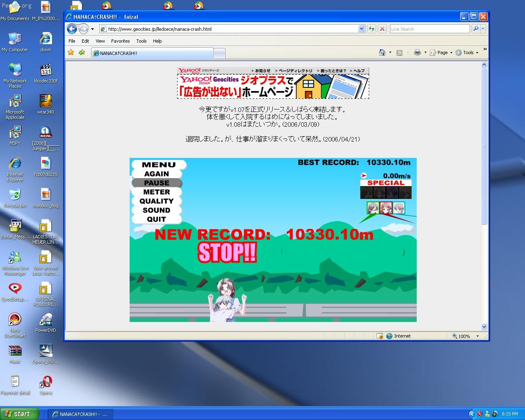Open My Computer desktop icon
Image resolution: width=525 pixels, height=420 pixels.
tap(15, 42)
